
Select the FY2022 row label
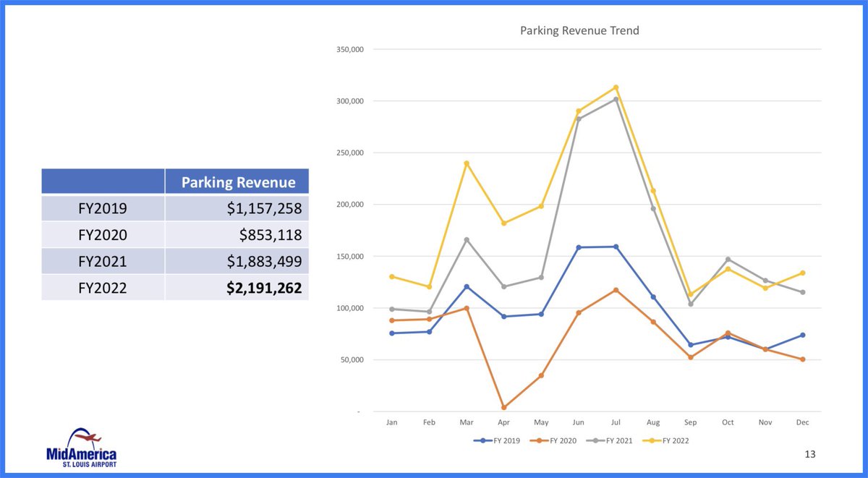pyautogui.click(x=103, y=288)
